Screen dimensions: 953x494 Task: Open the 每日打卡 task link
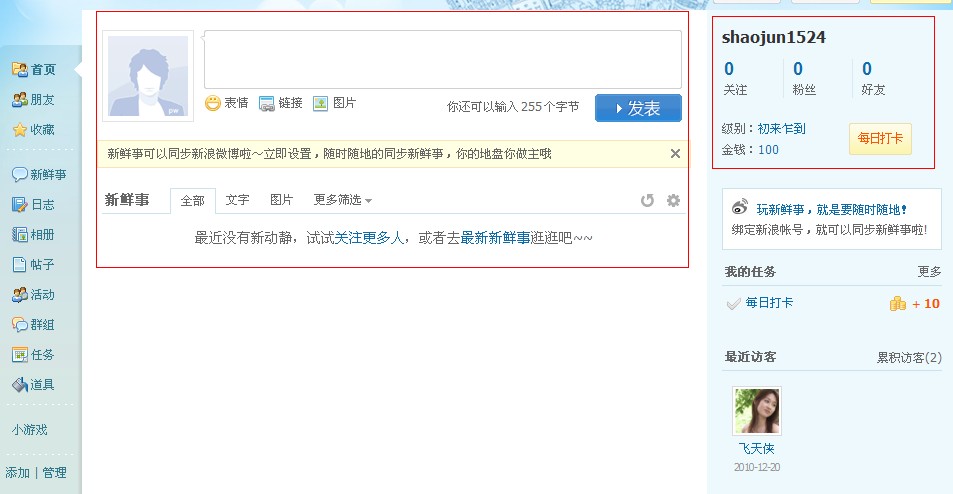coord(769,303)
